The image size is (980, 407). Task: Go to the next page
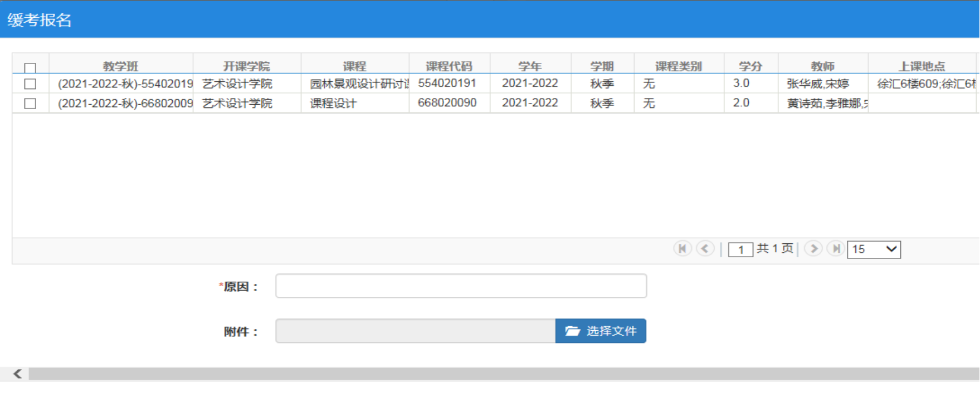[813, 248]
